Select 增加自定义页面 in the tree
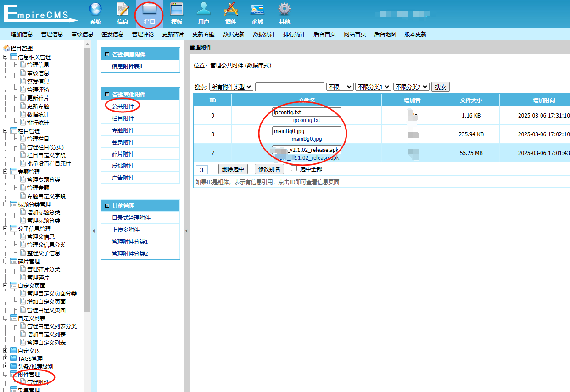This screenshot has width=570, height=392. click(46, 302)
